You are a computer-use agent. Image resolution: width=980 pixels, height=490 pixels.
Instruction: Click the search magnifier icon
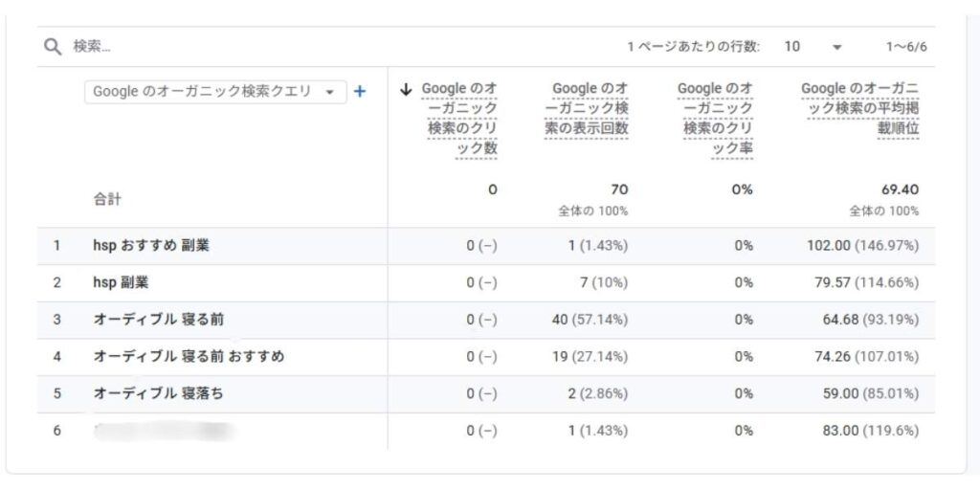tap(53, 46)
